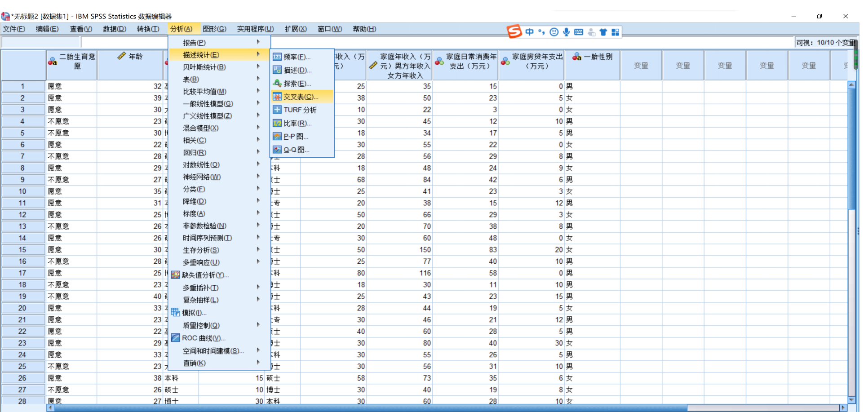Choose the 探索(E) explore icon
Image resolution: width=868 pixels, height=412 pixels.
point(277,84)
